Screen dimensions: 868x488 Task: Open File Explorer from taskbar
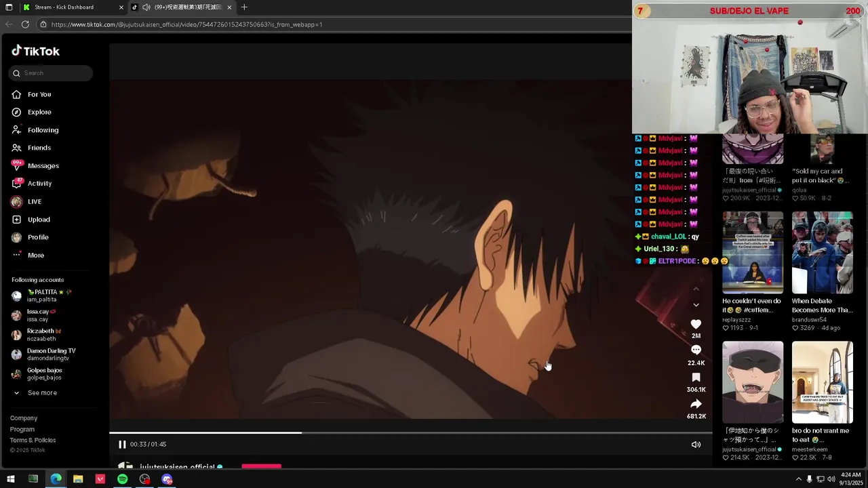78,479
